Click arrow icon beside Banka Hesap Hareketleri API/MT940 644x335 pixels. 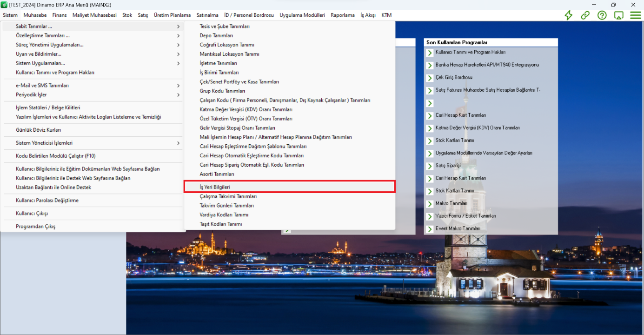point(430,65)
